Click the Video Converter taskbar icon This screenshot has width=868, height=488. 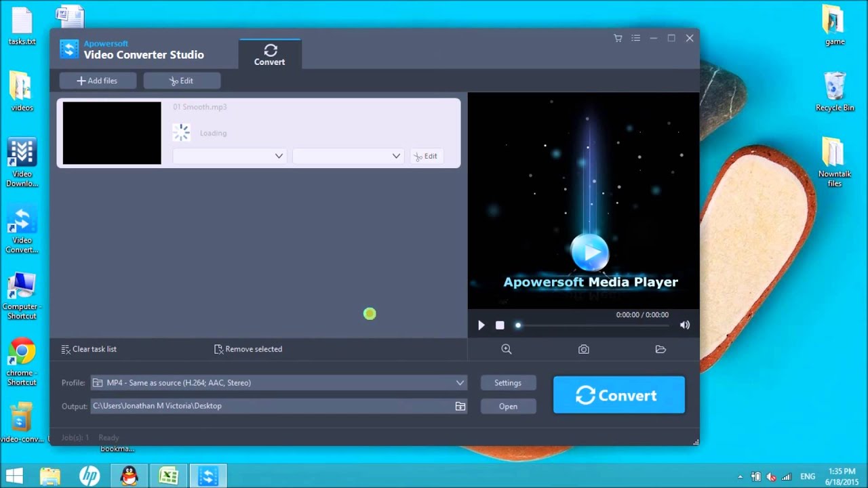208,476
